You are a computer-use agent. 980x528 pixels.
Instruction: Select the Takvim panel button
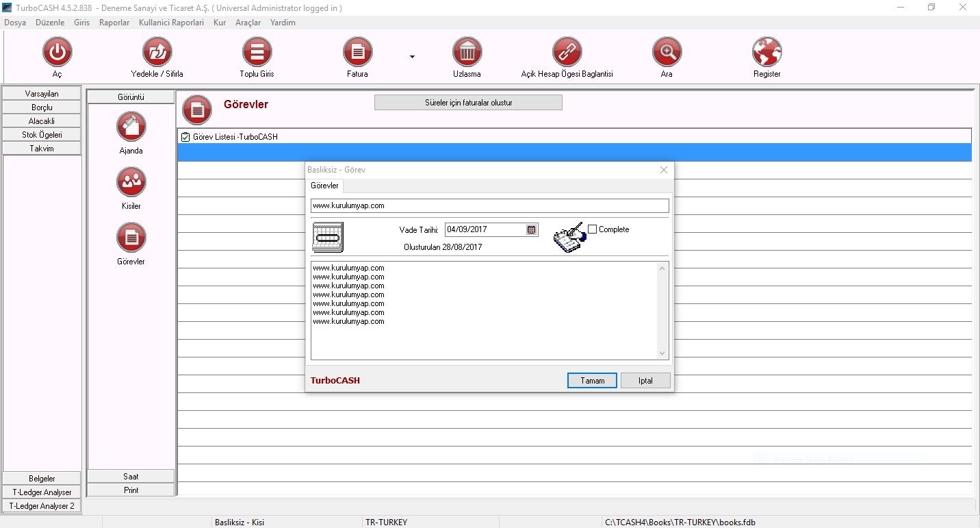[42, 149]
